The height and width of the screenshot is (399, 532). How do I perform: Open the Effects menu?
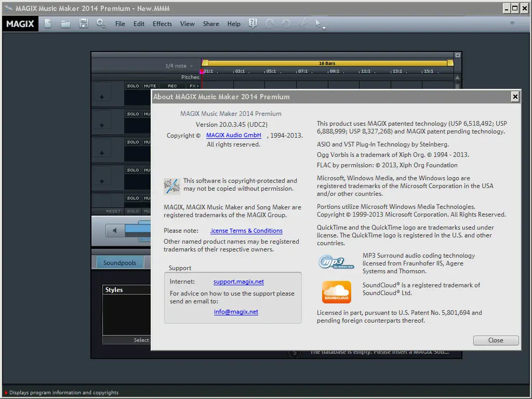(162, 24)
